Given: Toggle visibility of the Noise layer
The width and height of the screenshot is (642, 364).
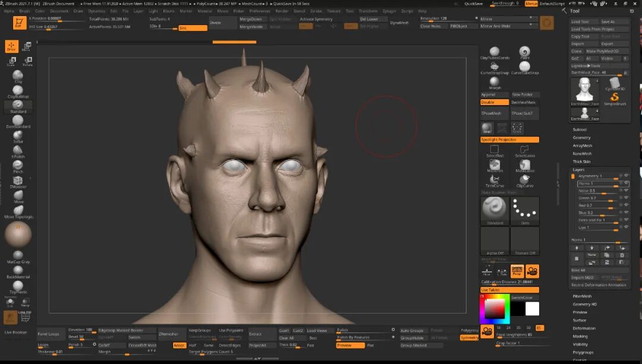Looking at the screenshot, I should (626, 191).
